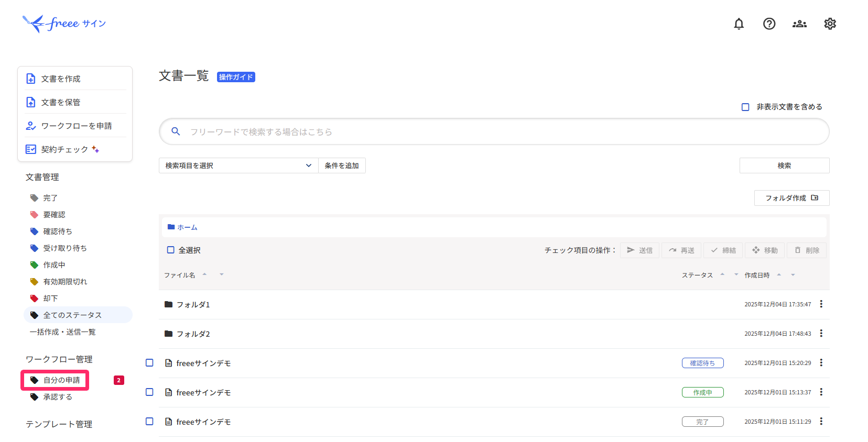The image size is (868, 442).
Task: Open the notifications bell icon
Action: tap(739, 24)
